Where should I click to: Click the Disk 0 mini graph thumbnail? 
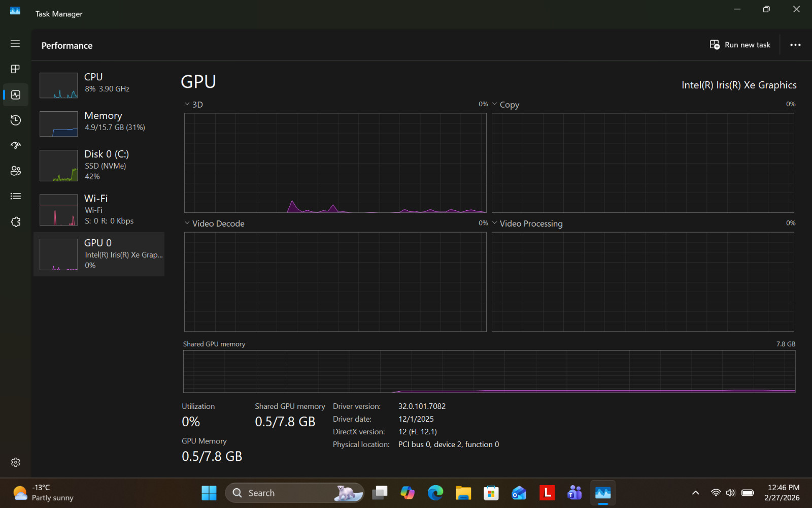[x=59, y=166]
